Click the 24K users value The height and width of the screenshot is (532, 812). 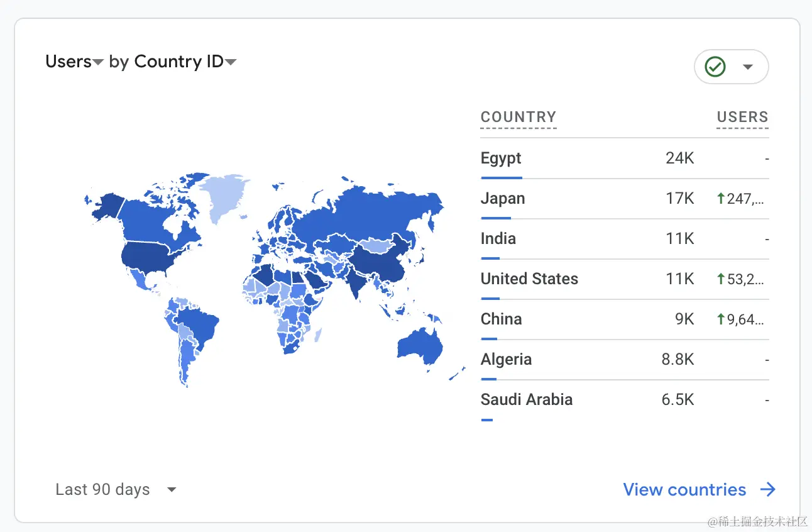point(680,158)
